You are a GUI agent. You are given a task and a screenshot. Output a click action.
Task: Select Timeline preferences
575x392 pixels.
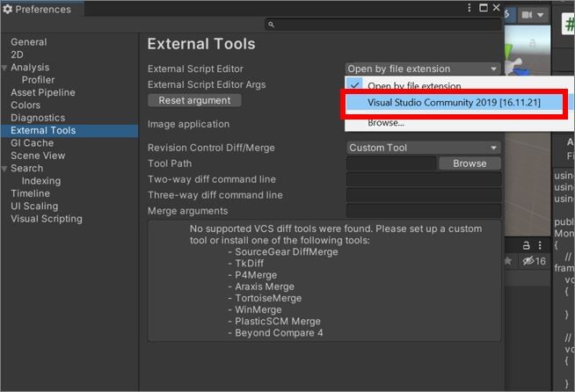pos(30,193)
